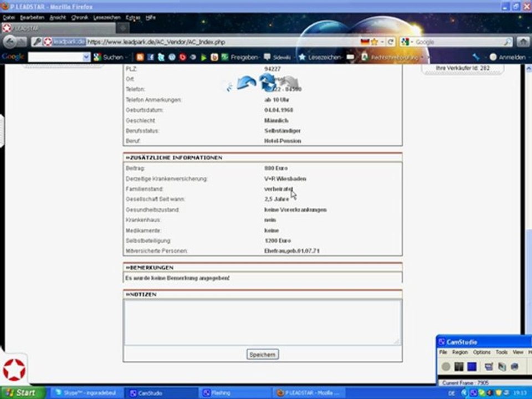Click the 'Ihre Verkäufer Id: 282' text
The width and height of the screenshot is (532, 399).
pos(462,68)
